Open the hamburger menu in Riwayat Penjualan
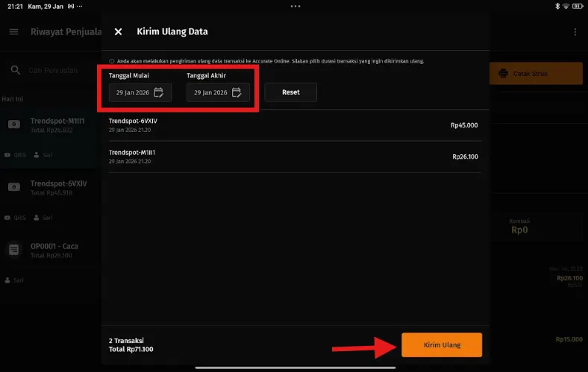Image resolution: width=588 pixels, height=372 pixels. coord(14,32)
